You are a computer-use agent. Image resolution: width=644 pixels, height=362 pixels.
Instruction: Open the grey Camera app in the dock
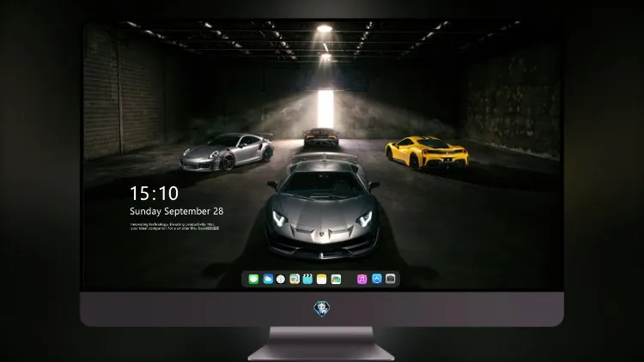click(391, 279)
